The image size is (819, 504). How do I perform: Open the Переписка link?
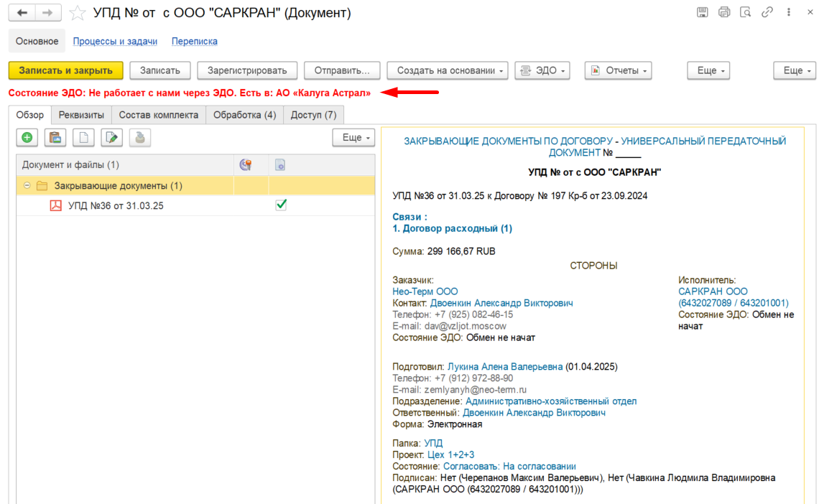click(194, 41)
